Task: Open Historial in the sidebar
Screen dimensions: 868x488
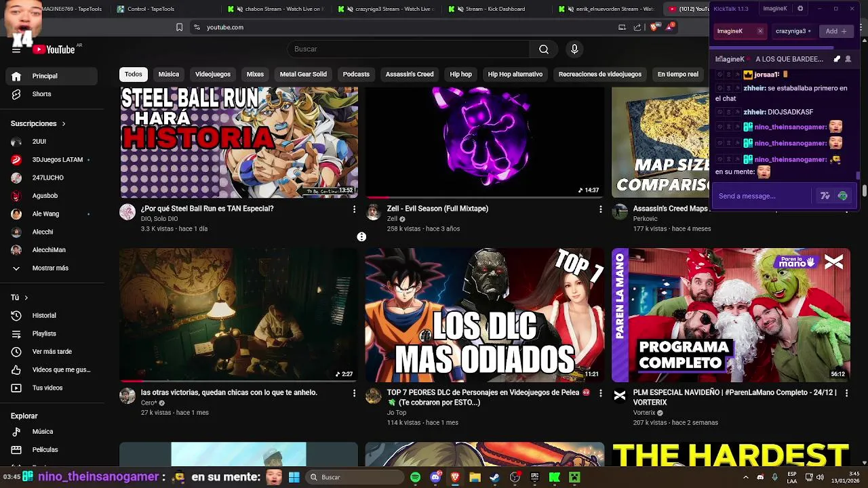Action: coord(52,315)
